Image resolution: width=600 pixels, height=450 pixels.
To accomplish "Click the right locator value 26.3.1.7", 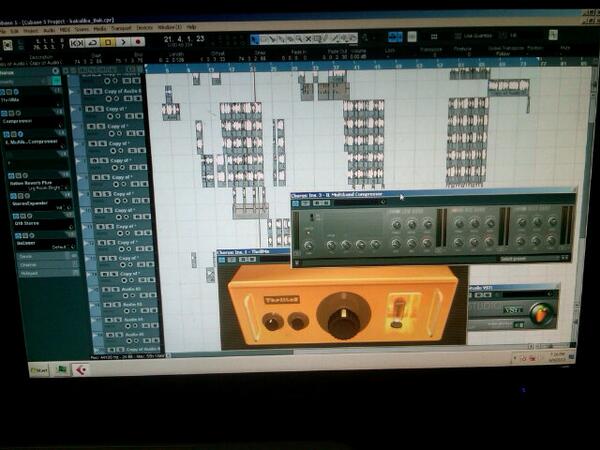I will [x=49, y=47].
